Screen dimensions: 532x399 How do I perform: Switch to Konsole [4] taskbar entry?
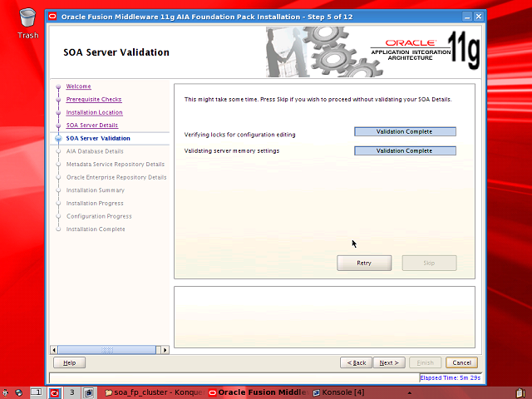(x=339, y=392)
